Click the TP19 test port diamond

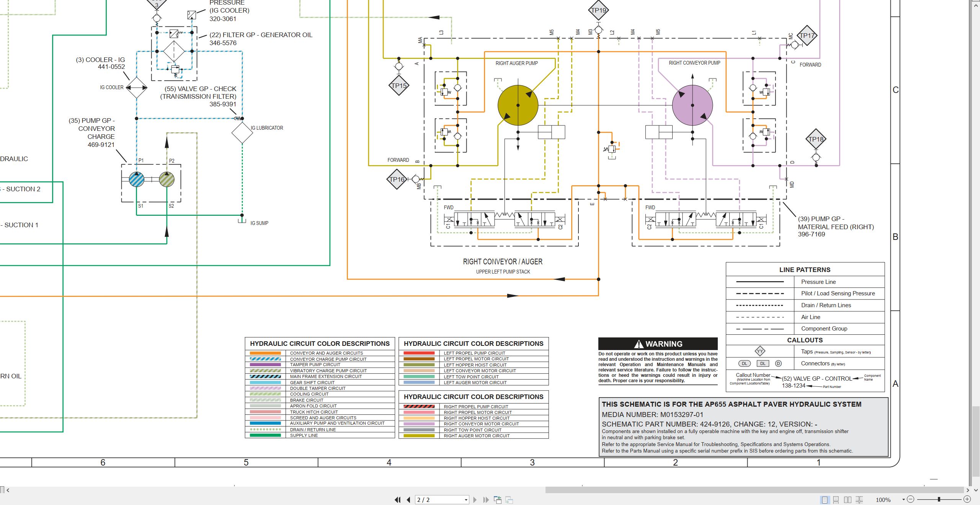coord(598,10)
